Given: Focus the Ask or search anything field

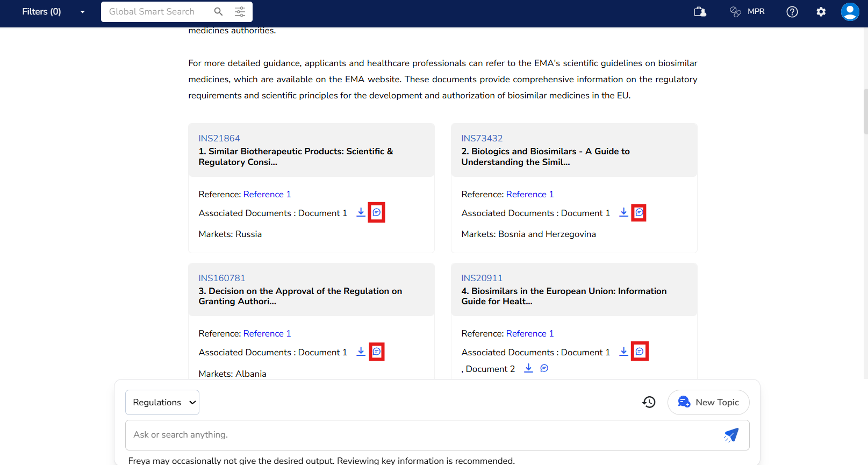Looking at the screenshot, I should (419, 435).
